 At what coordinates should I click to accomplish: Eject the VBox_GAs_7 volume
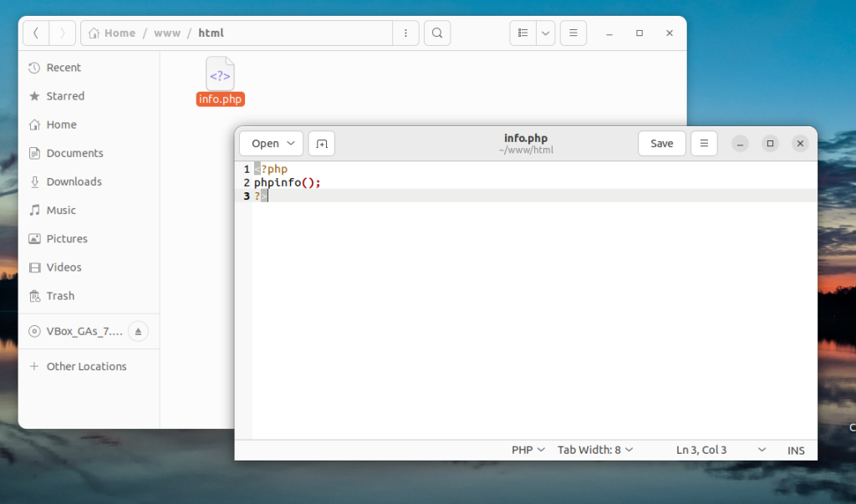[x=139, y=331]
